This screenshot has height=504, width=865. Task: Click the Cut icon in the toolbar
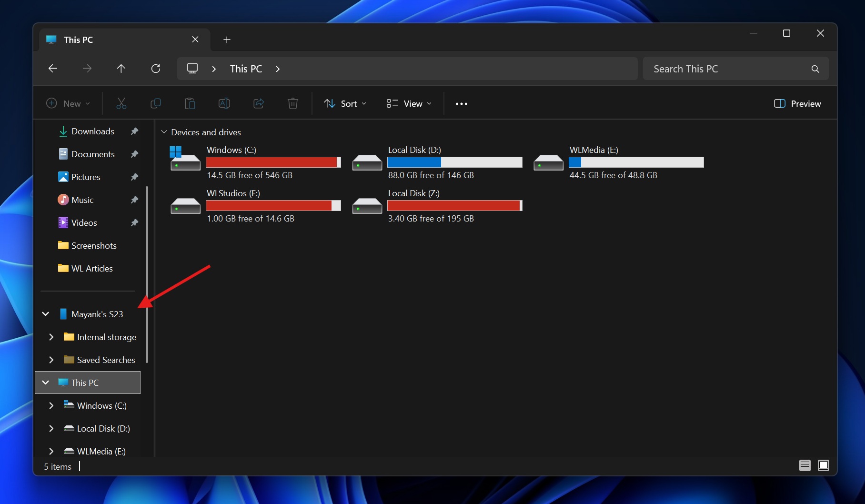coord(121,103)
